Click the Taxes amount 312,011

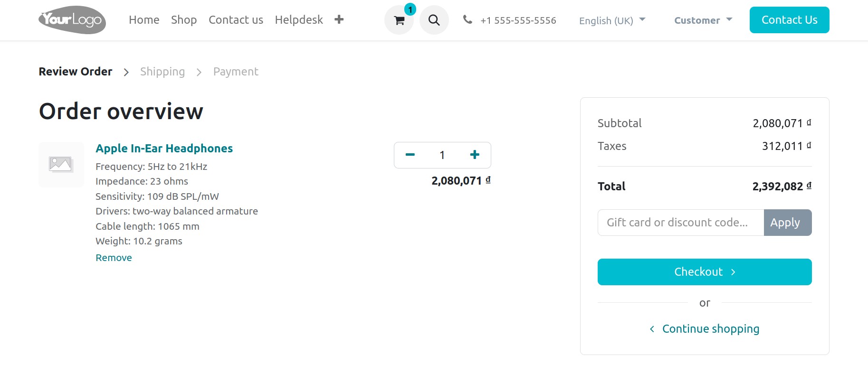[x=787, y=146]
